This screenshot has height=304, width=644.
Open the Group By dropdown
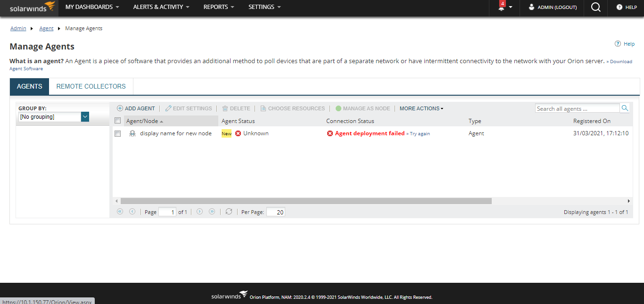pyautogui.click(x=54, y=117)
